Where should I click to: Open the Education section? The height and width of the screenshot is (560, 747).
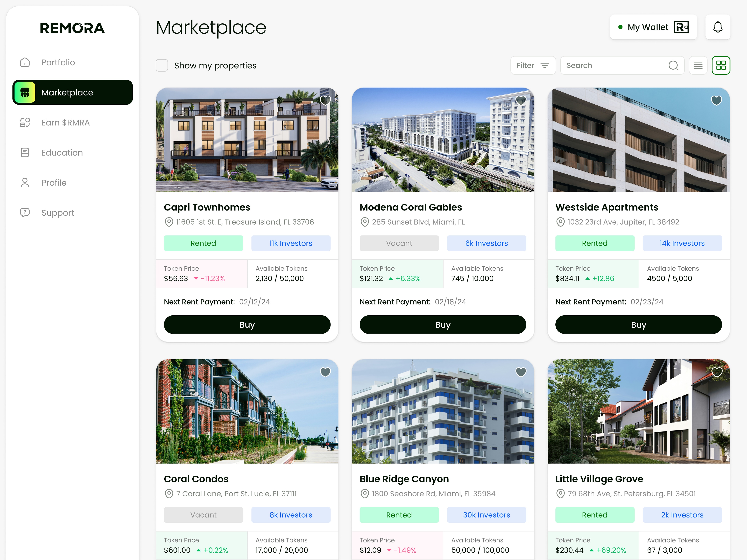tap(73, 153)
